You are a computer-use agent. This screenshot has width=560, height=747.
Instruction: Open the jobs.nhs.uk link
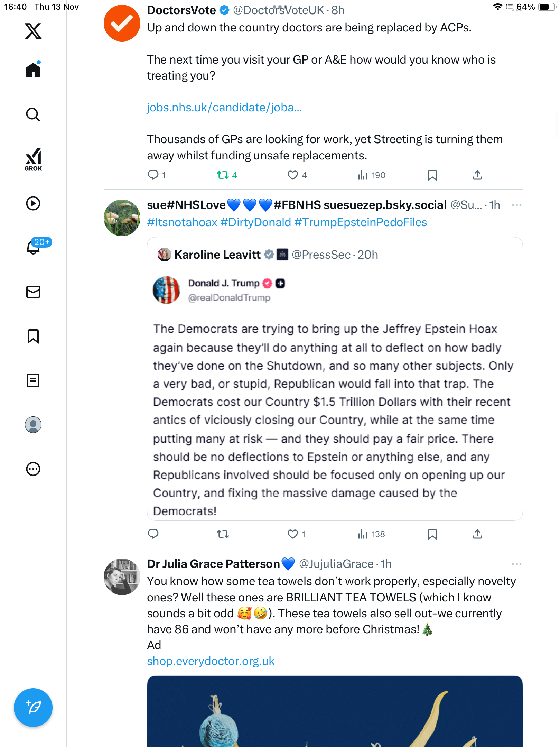[x=224, y=108]
